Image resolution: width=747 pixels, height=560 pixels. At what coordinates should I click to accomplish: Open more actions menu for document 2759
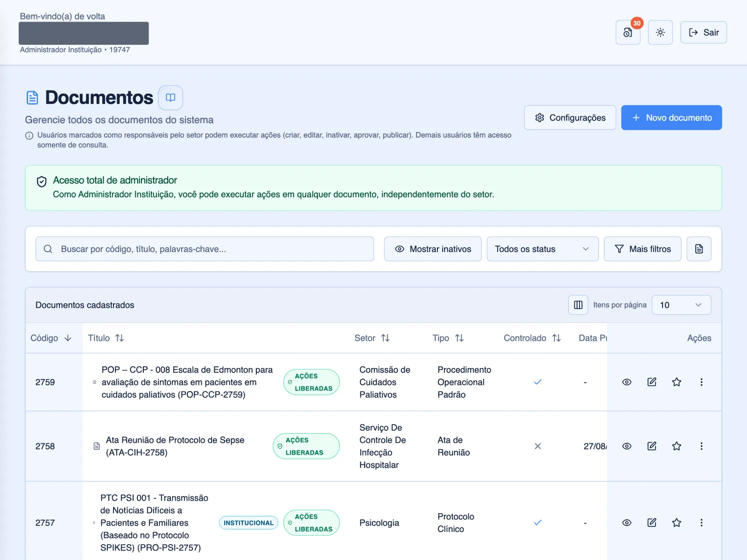[x=701, y=382]
